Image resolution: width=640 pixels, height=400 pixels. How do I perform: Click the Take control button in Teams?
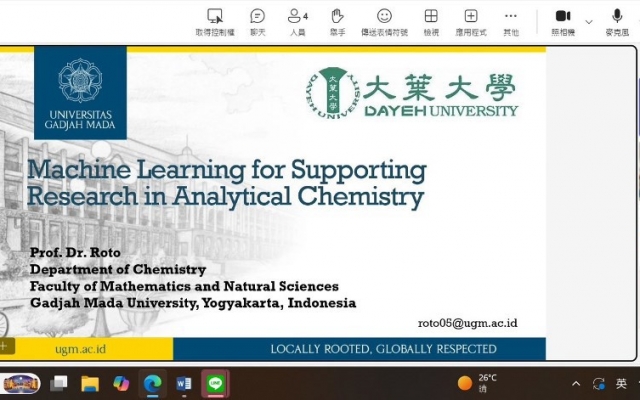click(214, 21)
